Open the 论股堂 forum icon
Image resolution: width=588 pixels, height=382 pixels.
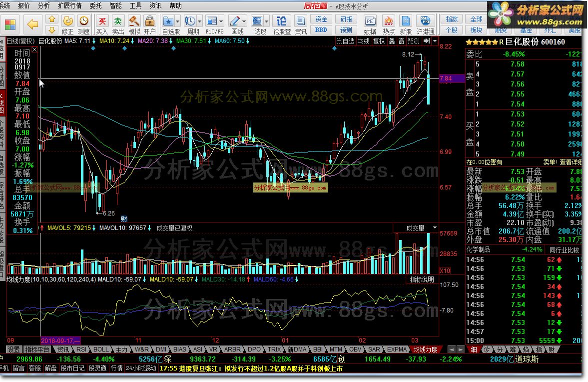(282, 20)
